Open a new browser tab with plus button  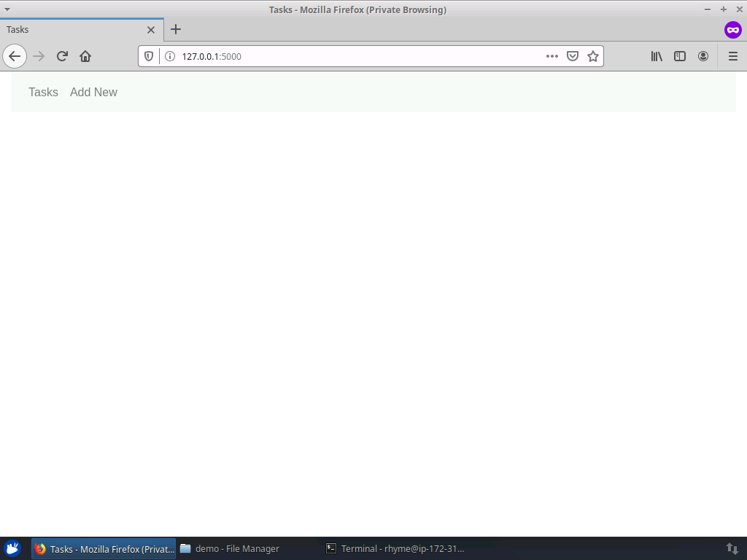175,30
